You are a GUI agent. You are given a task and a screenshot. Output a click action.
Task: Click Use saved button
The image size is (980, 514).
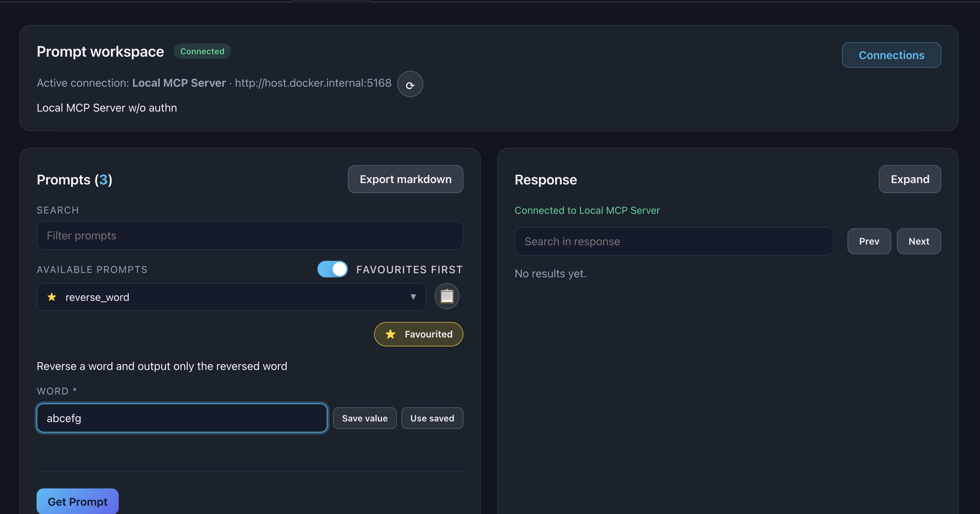[432, 418]
